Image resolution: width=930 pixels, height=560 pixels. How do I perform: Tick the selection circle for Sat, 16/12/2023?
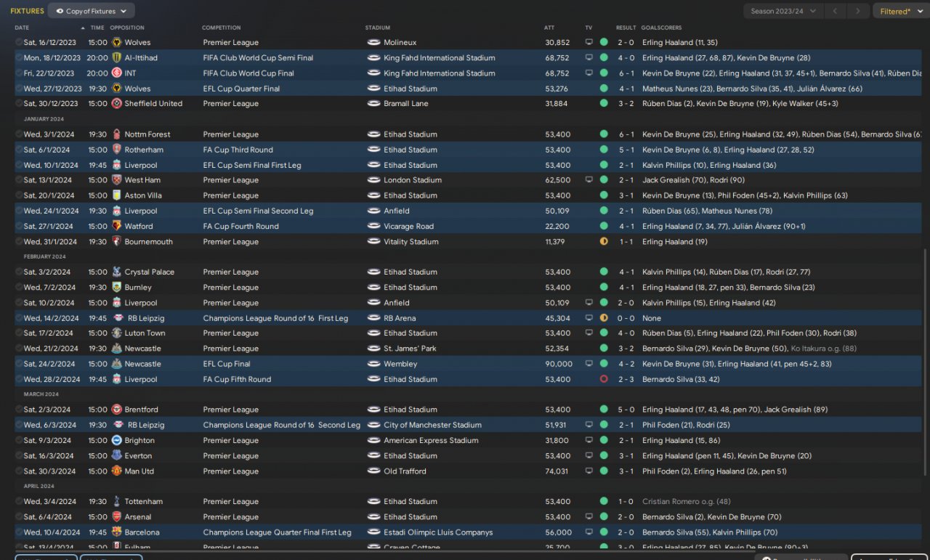[x=19, y=43]
